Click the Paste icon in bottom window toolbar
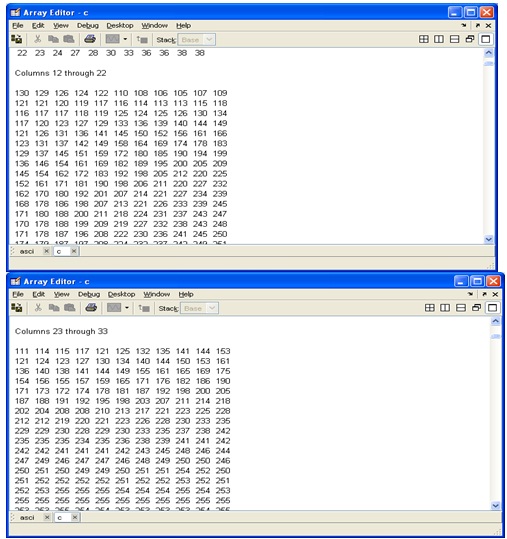Image resolution: width=507 pixels, height=539 pixels. (x=69, y=308)
